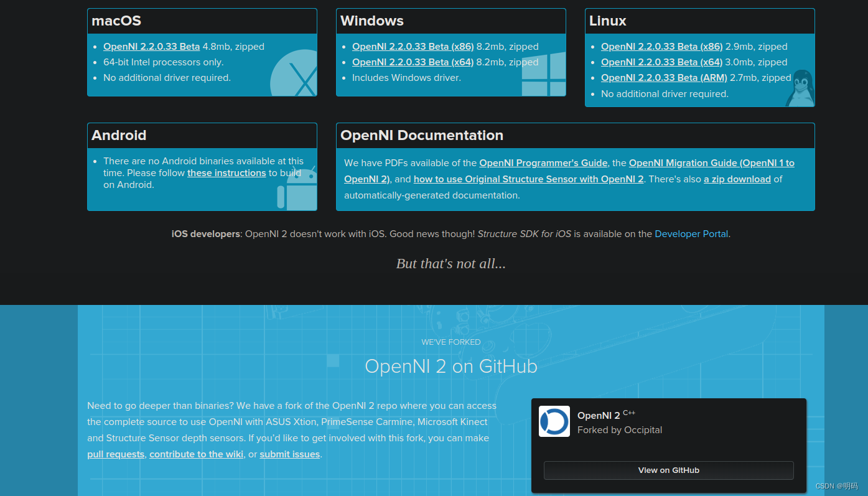
Task: Download OpenNI 2.2.0.33 Beta x64 for Windows
Action: [413, 62]
